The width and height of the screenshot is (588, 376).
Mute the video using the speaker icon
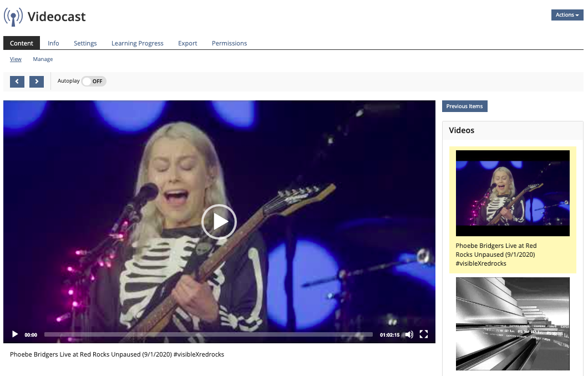[x=409, y=334]
